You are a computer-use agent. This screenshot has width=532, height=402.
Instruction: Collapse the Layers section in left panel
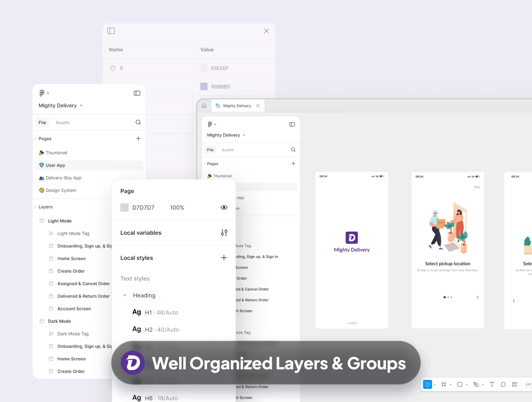click(x=35, y=207)
